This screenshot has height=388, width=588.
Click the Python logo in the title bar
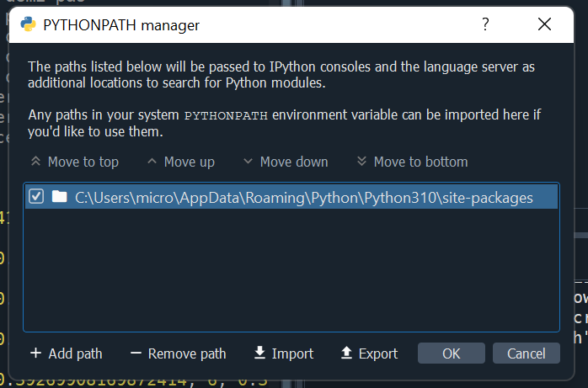click(28, 24)
